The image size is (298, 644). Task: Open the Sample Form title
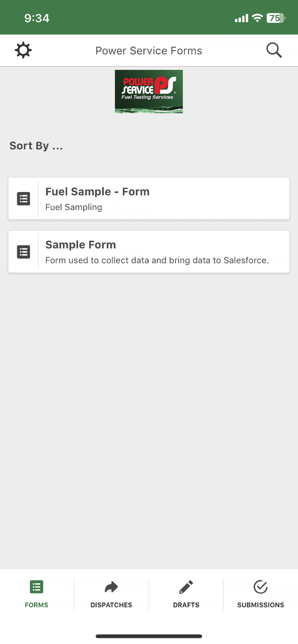click(81, 245)
